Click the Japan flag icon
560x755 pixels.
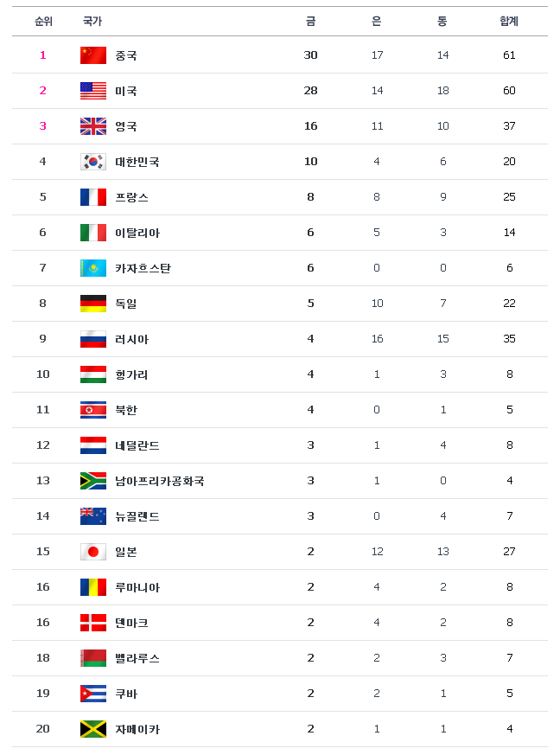pos(92,552)
